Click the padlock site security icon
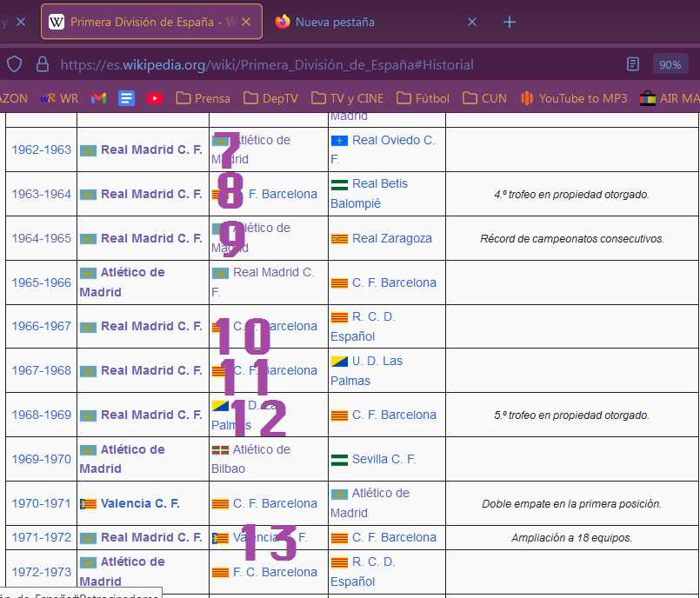The height and width of the screenshot is (598, 700). point(43,64)
